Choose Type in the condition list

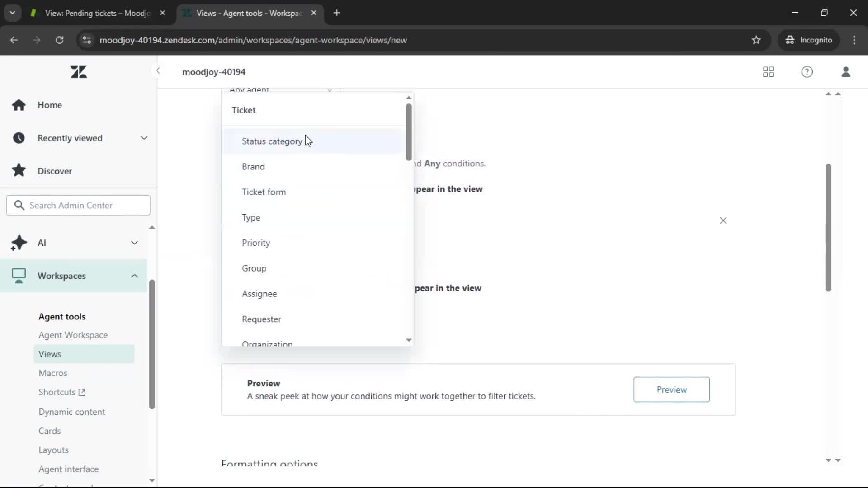click(x=312, y=217)
